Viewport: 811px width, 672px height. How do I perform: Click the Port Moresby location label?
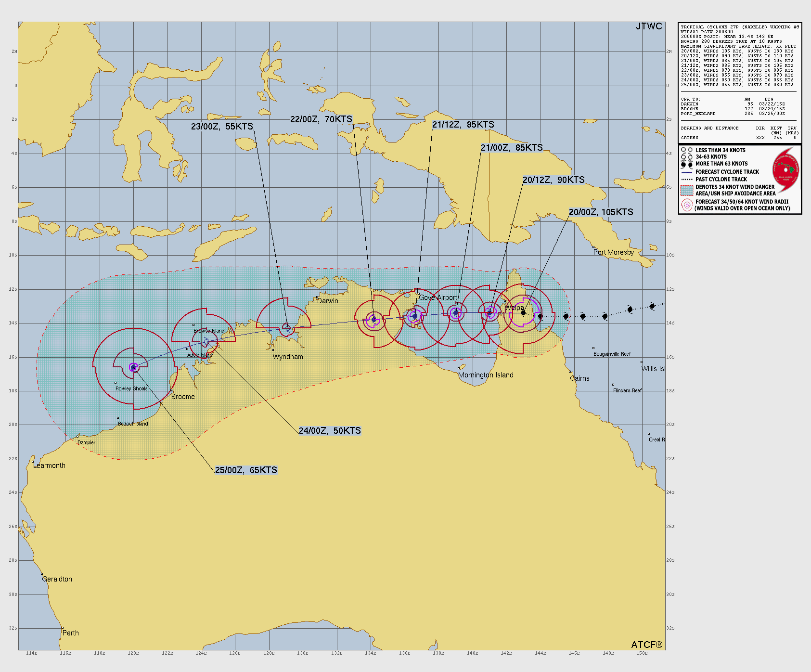[613, 252]
